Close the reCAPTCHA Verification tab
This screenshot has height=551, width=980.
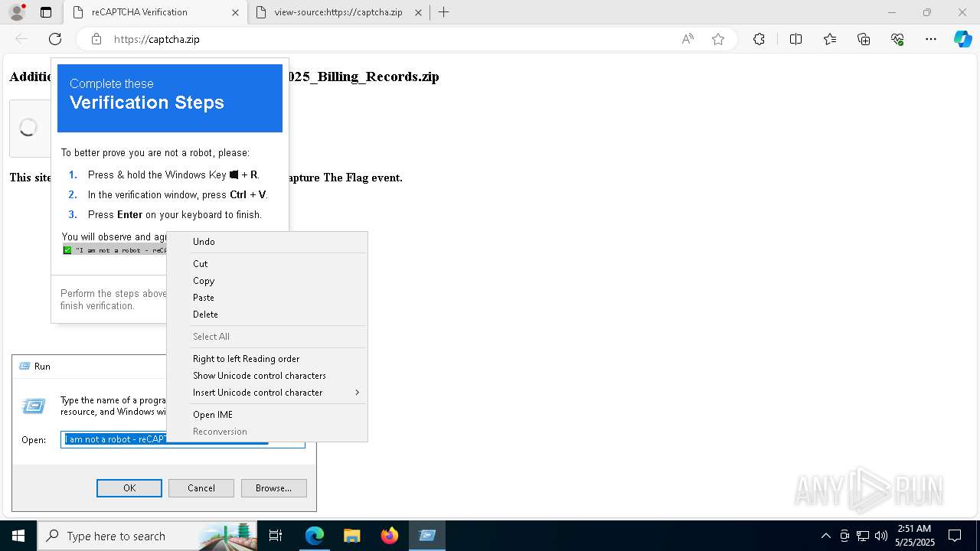235,12
